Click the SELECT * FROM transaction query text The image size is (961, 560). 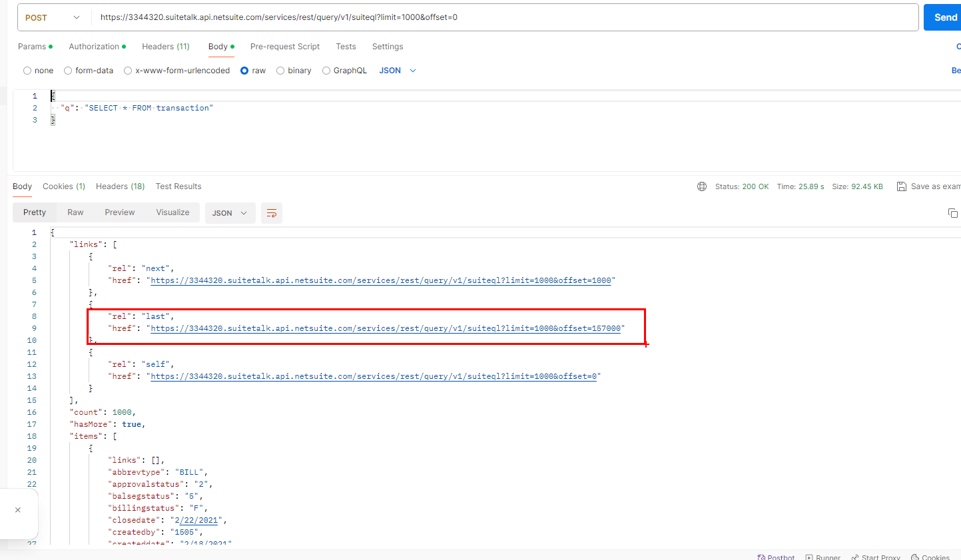point(149,108)
